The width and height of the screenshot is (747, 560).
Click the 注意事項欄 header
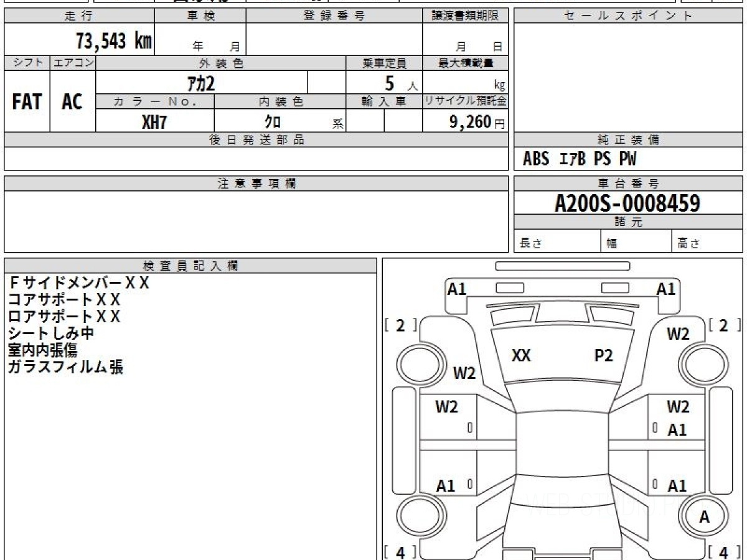pyautogui.click(x=256, y=184)
